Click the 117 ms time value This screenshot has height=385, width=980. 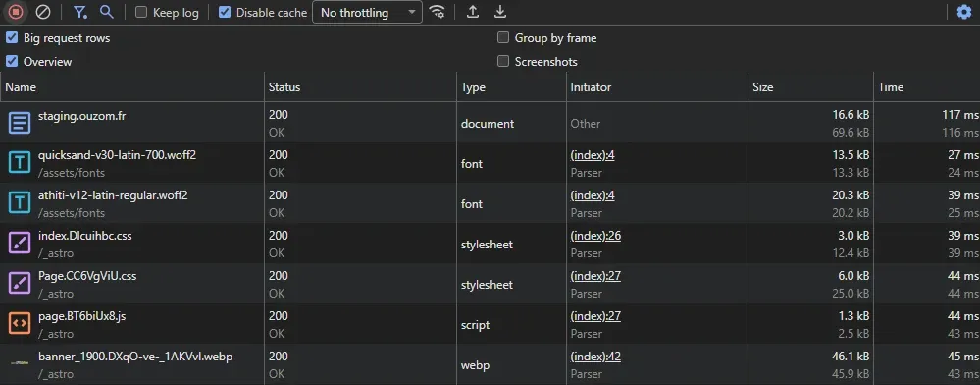[960, 115]
